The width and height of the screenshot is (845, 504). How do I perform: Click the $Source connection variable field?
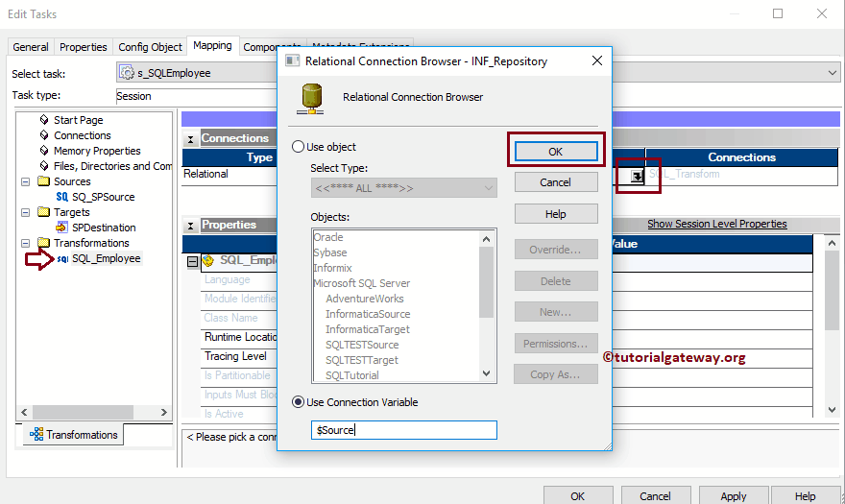(x=403, y=430)
